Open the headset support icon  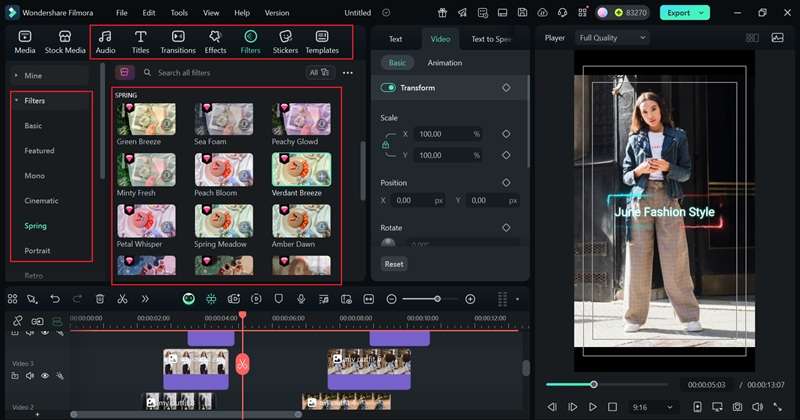562,13
